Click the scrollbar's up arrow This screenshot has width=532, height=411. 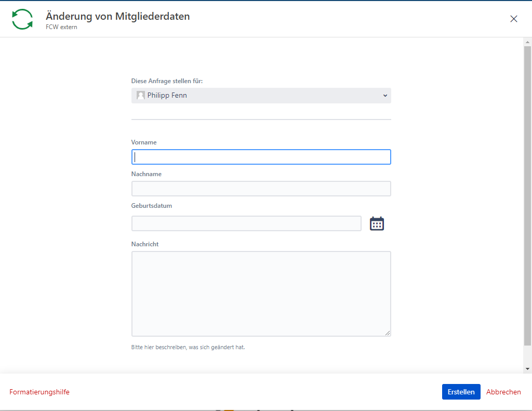(x=527, y=42)
